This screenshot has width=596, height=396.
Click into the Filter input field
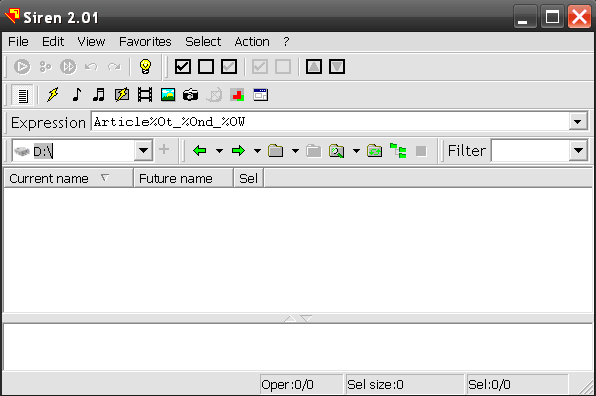pyautogui.click(x=530, y=150)
